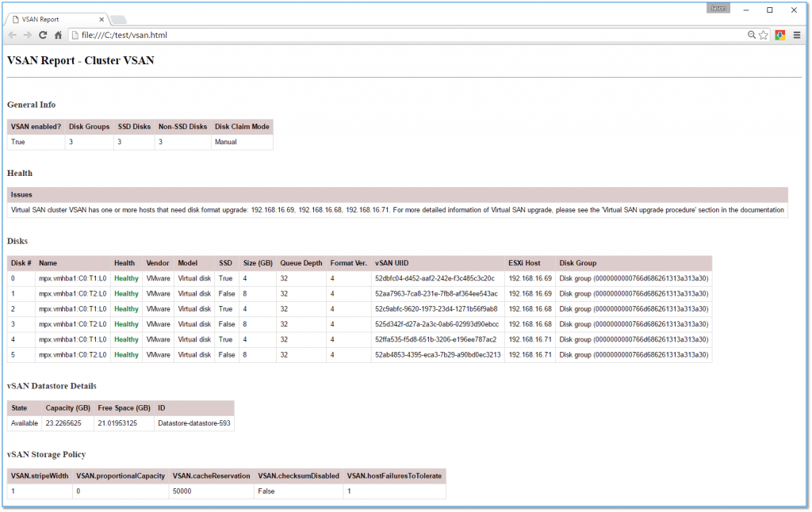Click the Disks section heading

(x=17, y=241)
